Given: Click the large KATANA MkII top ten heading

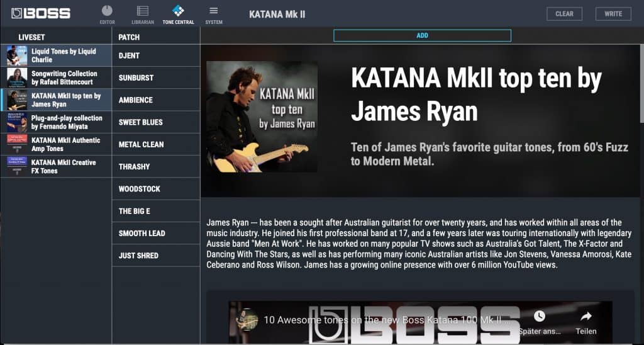Looking at the screenshot, I should (477, 94).
